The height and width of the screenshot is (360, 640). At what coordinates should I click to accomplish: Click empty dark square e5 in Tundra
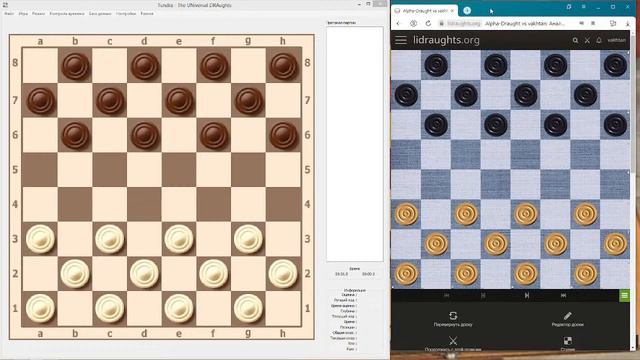click(179, 169)
